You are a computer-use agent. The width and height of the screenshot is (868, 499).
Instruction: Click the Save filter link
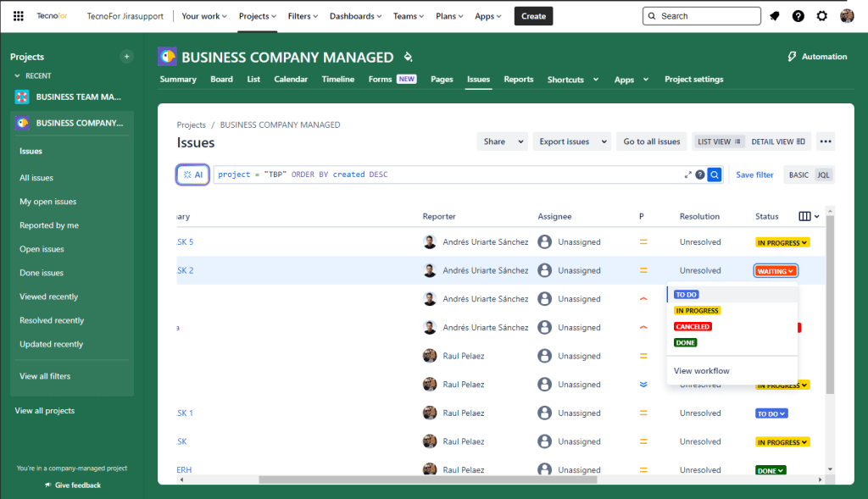point(754,175)
